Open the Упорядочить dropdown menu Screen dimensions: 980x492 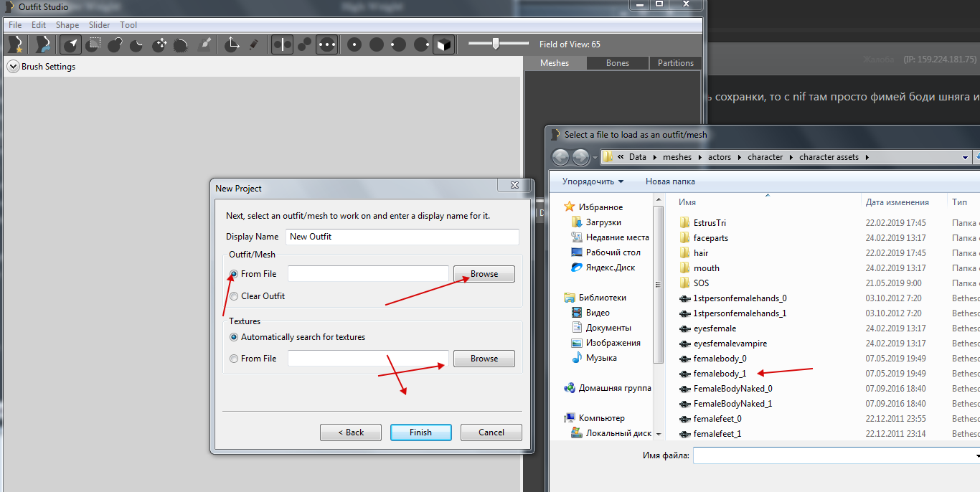593,181
